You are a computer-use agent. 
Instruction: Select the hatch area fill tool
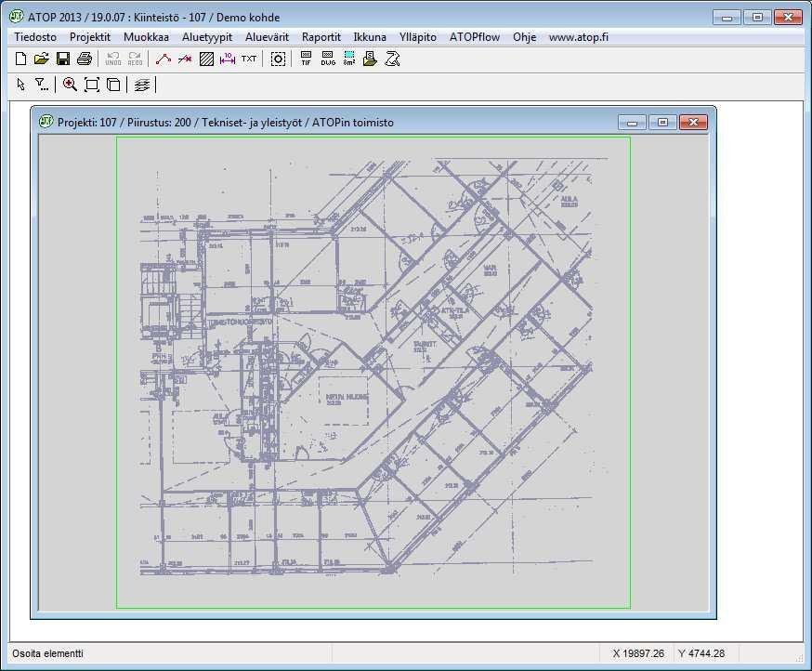(206, 59)
